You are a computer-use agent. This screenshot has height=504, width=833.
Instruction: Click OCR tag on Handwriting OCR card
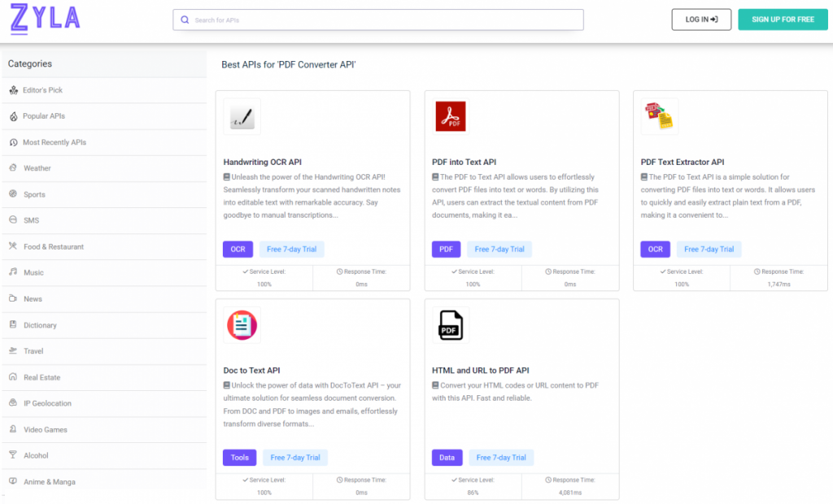point(238,249)
